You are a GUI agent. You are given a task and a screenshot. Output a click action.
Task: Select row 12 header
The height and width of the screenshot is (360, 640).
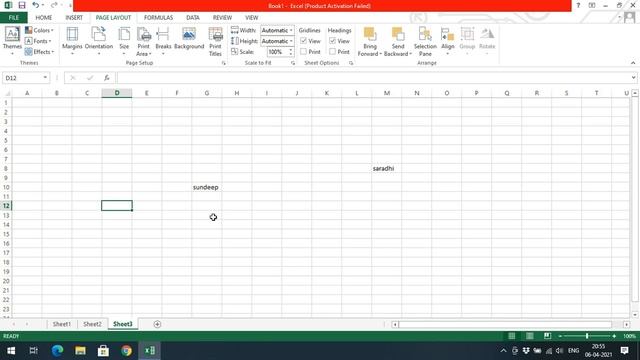pos(6,206)
